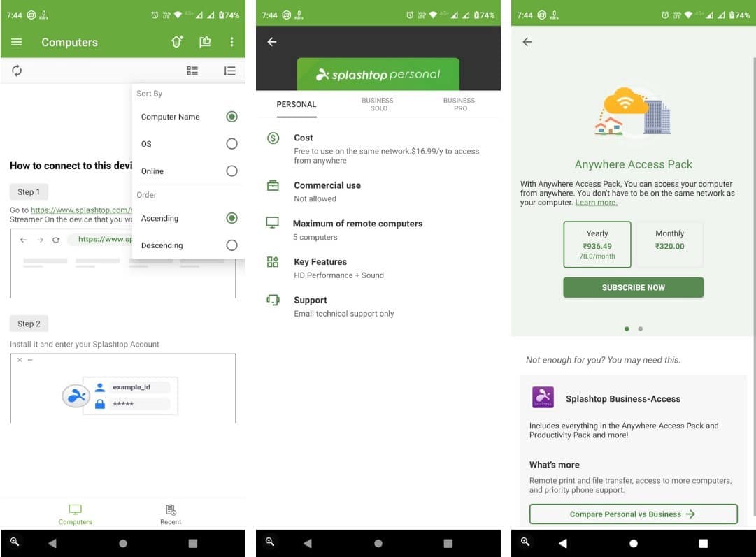This screenshot has width=756, height=557.
Task: Tap the add computer icon in Computers header
Action: pos(177,42)
